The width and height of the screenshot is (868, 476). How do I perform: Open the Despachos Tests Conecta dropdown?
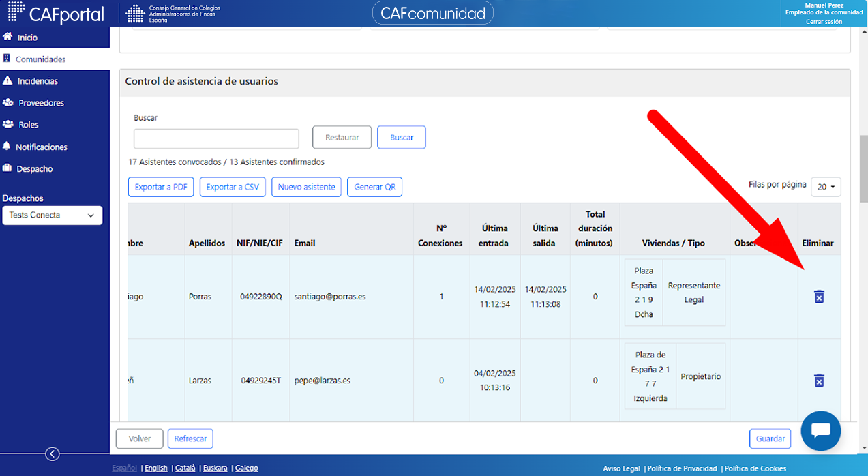pyautogui.click(x=53, y=215)
